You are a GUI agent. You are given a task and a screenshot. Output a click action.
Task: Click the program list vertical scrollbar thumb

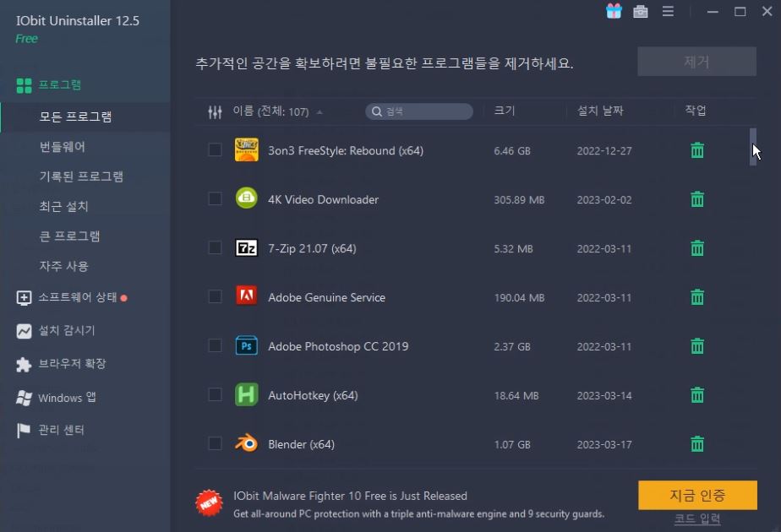pyautogui.click(x=752, y=147)
